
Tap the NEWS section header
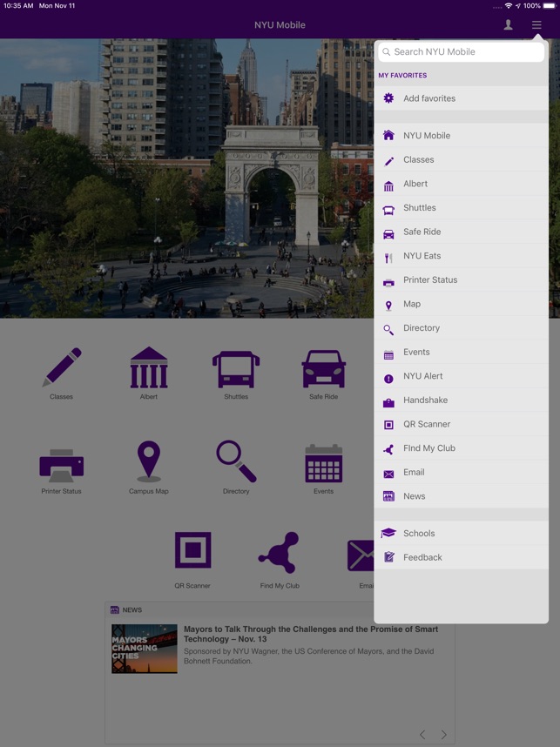click(126, 609)
